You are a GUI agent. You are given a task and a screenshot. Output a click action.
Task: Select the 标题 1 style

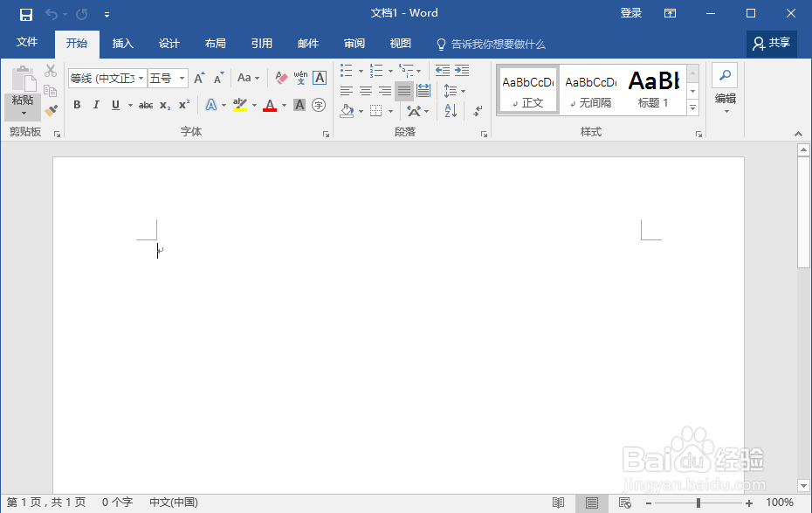coord(654,90)
